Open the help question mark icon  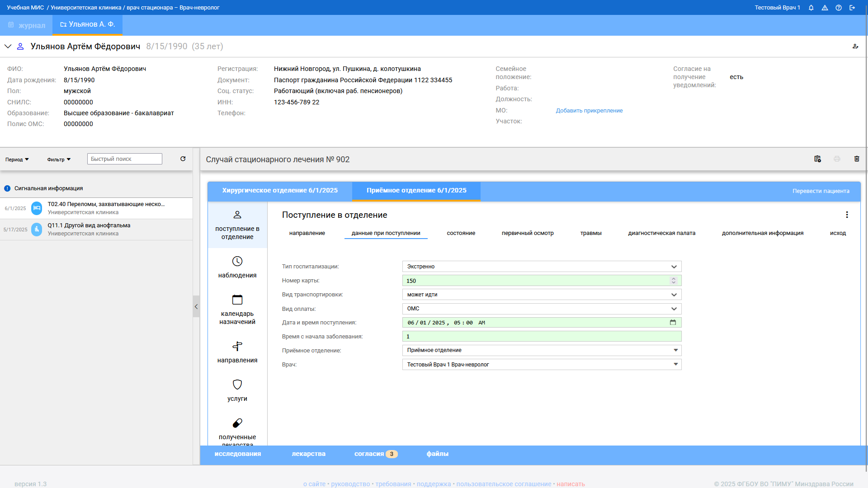click(x=839, y=8)
